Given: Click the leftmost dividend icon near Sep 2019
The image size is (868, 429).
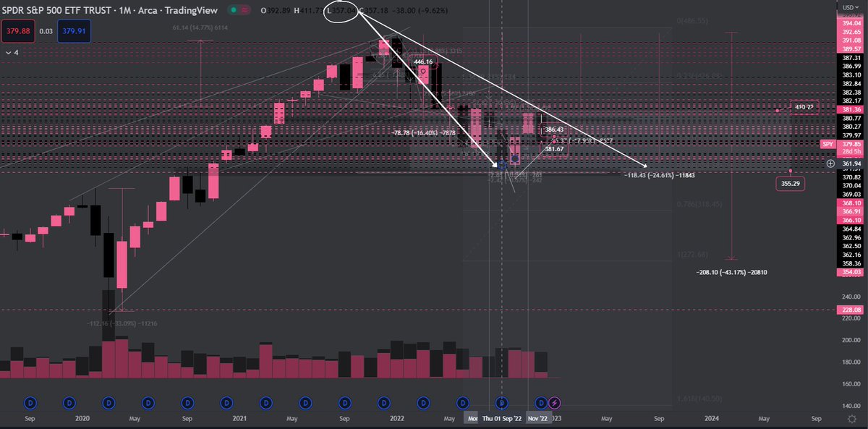Looking at the screenshot, I should [x=29, y=403].
